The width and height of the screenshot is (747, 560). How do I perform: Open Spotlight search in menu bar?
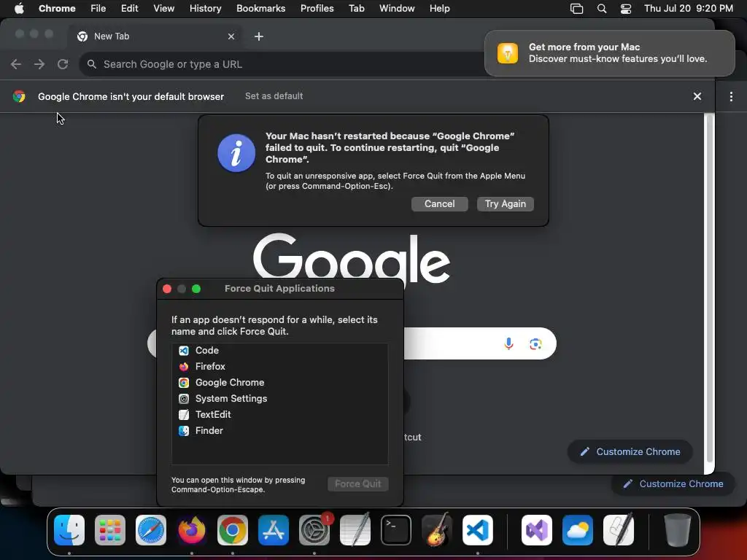[x=602, y=9]
